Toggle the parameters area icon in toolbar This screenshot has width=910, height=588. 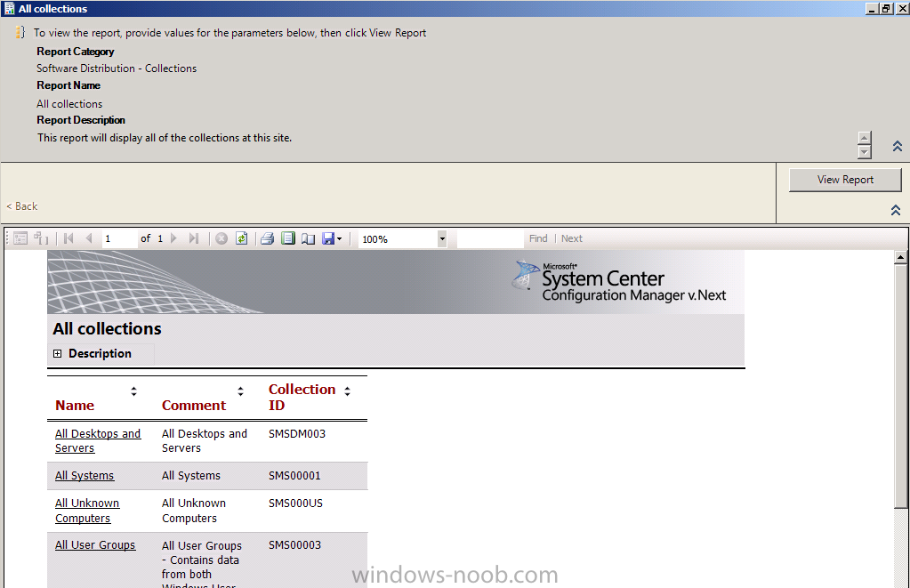point(41,238)
